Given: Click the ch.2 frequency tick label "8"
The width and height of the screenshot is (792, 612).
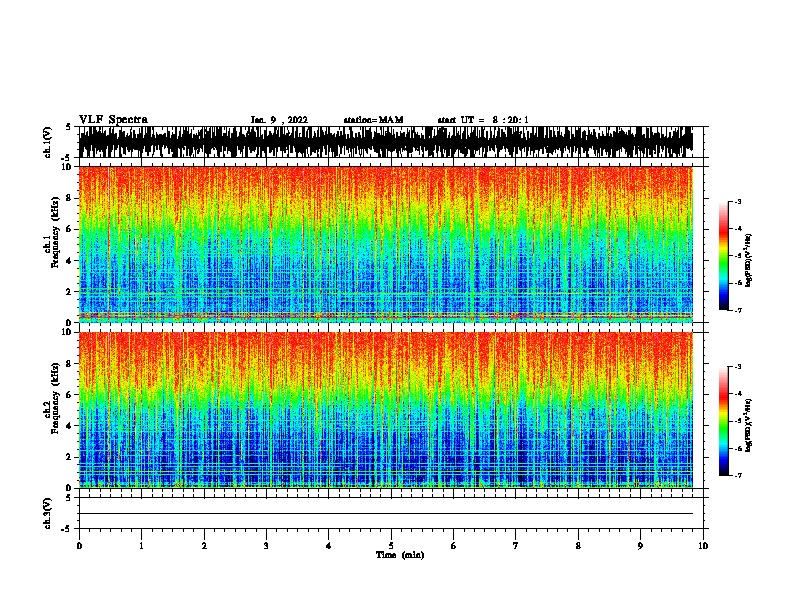Looking at the screenshot, I should pyautogui.click(x=70, y=364).
